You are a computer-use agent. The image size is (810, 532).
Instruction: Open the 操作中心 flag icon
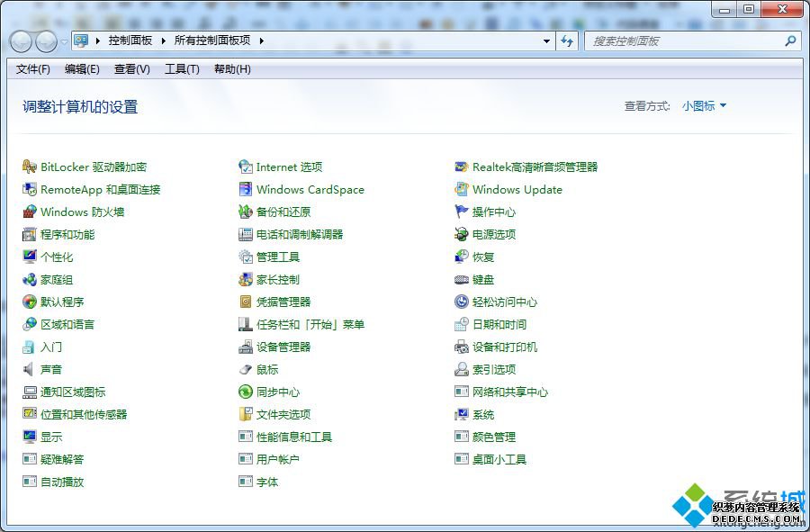[x=462, y=212]
